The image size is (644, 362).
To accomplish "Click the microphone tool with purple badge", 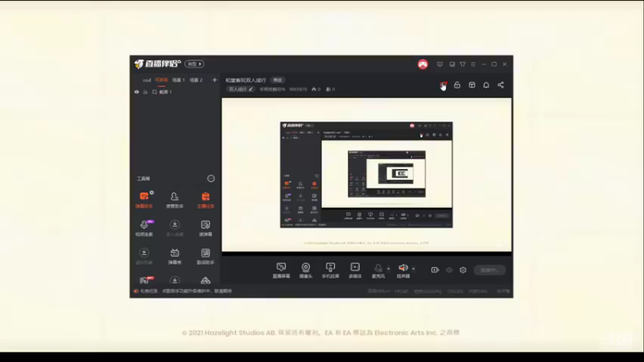I will tap(144, 228).
